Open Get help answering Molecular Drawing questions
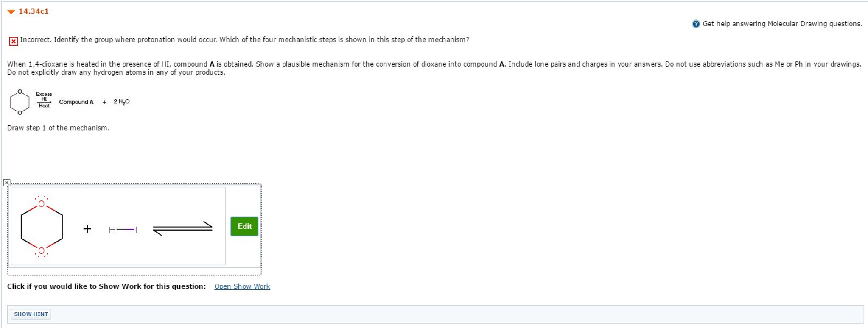This screenshot has width=868, height=328. point(782,24)
